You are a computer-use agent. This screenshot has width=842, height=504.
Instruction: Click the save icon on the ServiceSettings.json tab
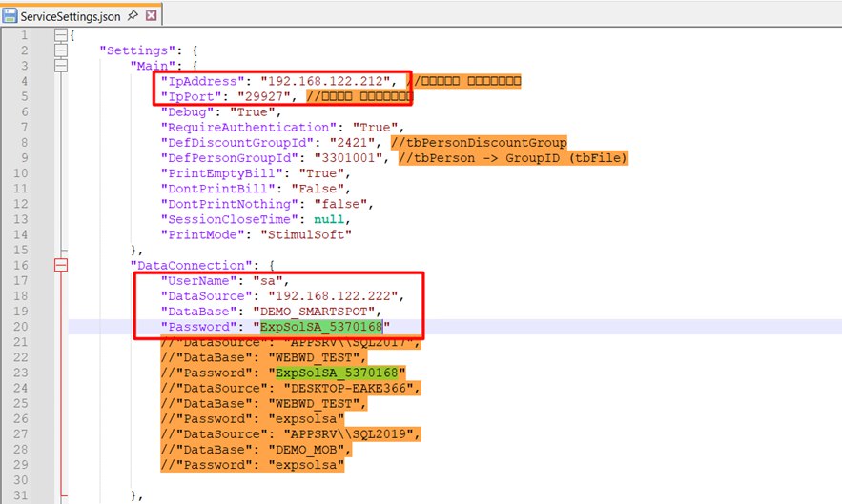[x=10, y=17]
